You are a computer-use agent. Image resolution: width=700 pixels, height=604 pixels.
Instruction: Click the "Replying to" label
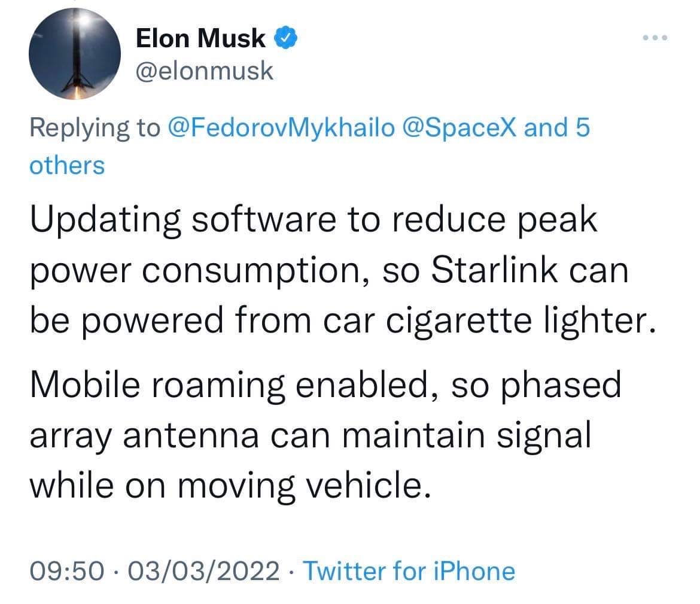[95, 128]
